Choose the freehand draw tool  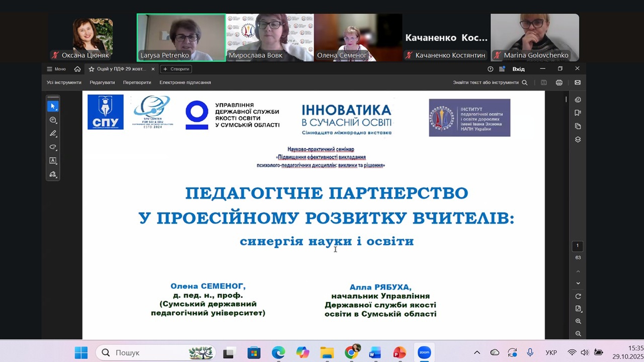click(x=53, y=147)
